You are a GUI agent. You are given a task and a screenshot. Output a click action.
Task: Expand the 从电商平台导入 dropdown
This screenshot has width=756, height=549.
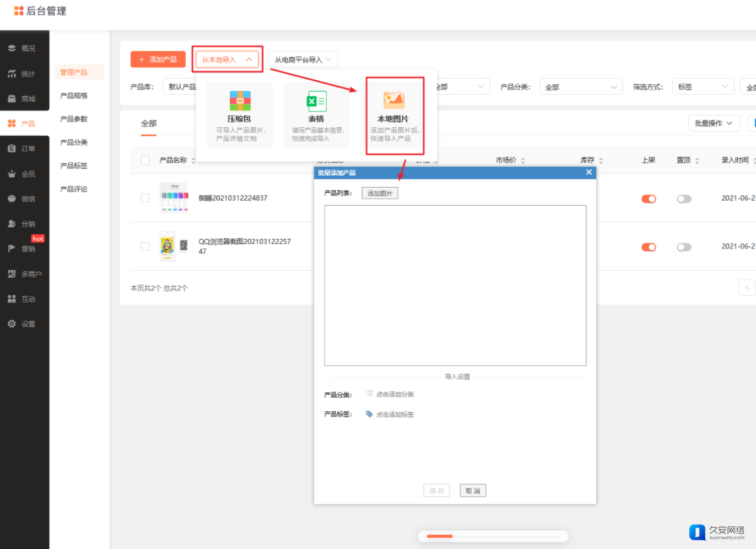303,60
